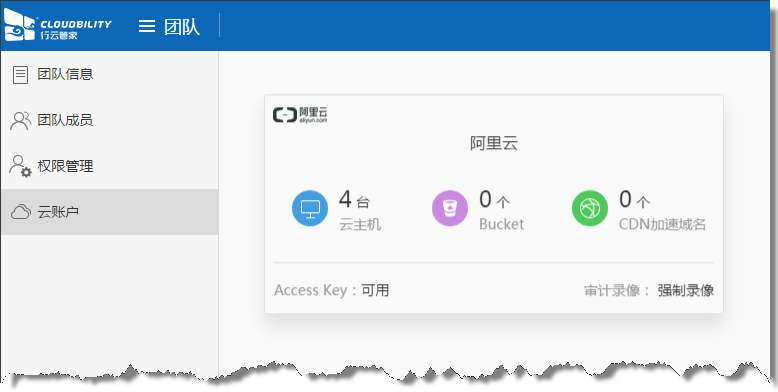Click the Bucket label

tap(502, 224)
